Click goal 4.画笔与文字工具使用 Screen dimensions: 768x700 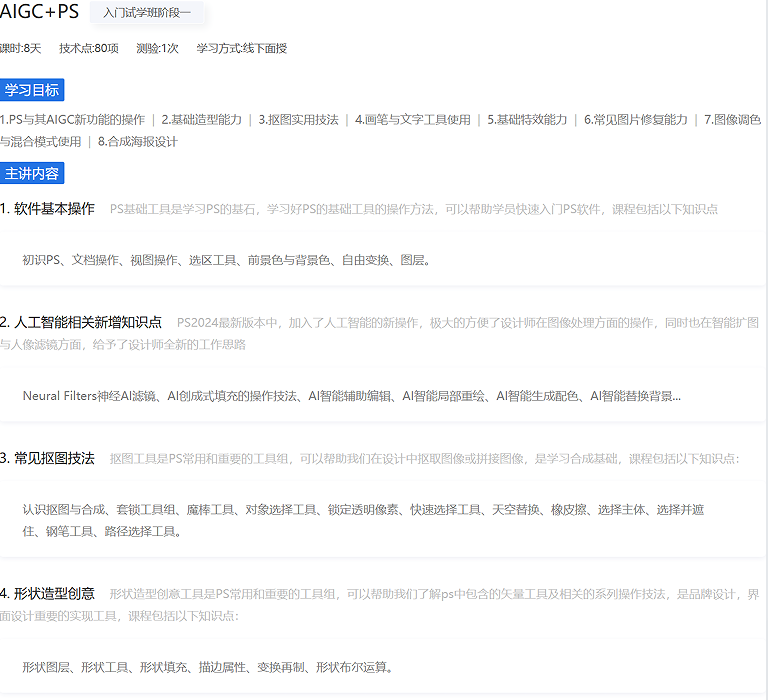click(x=412, y=120)
